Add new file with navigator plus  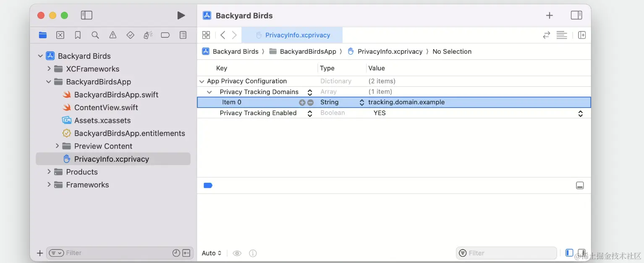40,253
